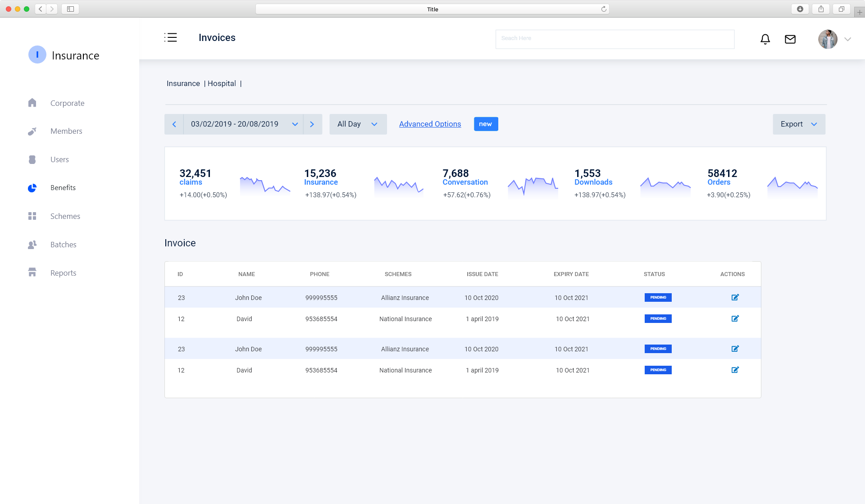The height and width of the screenshot is (504, 865).
Task: Click first Allianz Insurance cell
Action: pos(405,298)
